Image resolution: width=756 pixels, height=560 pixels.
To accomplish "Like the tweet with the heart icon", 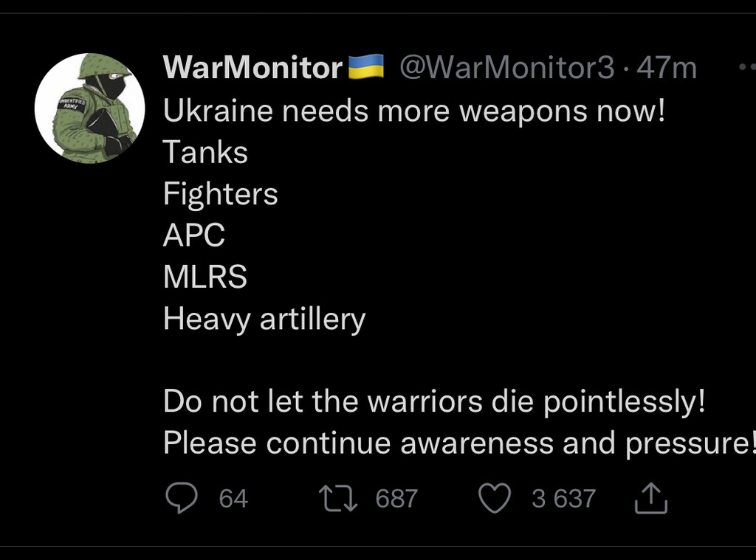I will coord(495,499).
